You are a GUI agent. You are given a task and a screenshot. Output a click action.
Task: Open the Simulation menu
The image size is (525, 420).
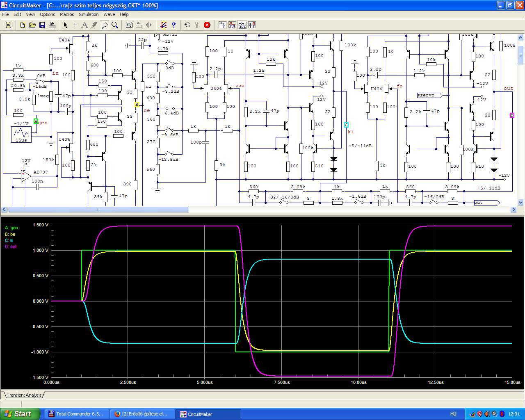pos(89,14)
